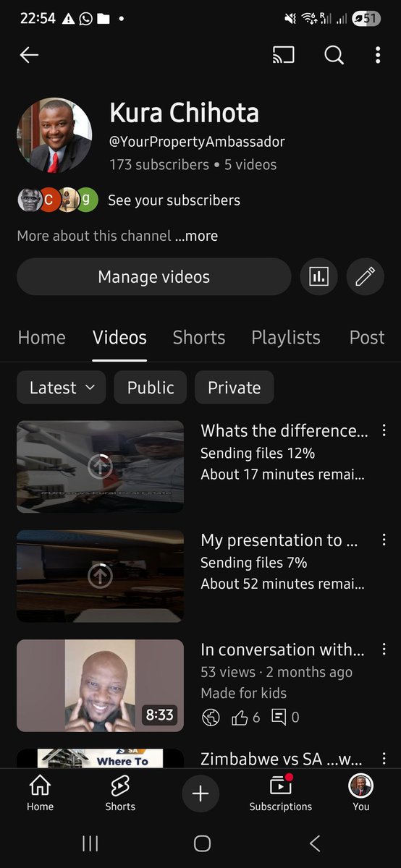
Task: Tap the battery indicator in status bar
Action: click(x=366, y=19)
